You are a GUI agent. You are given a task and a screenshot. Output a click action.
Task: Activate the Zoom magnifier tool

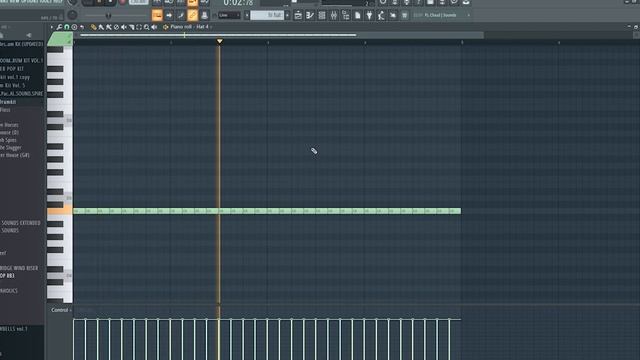pyautogui.click(x=147, y=27)
